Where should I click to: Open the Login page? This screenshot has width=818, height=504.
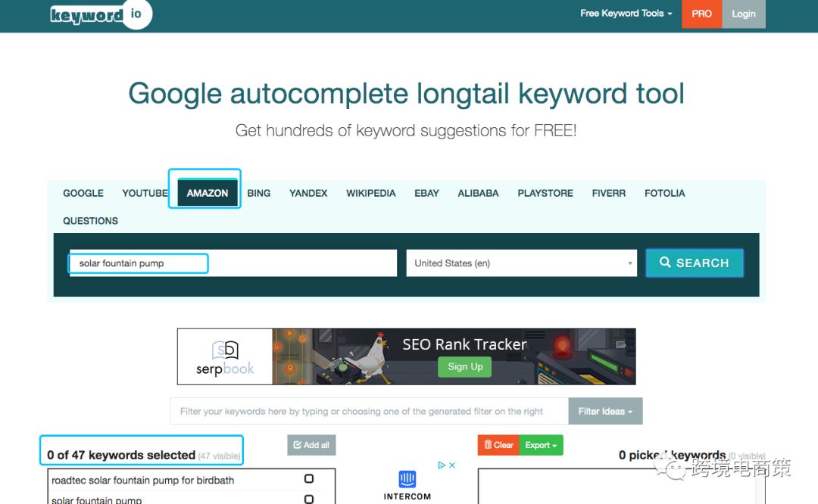coord(744,14)
